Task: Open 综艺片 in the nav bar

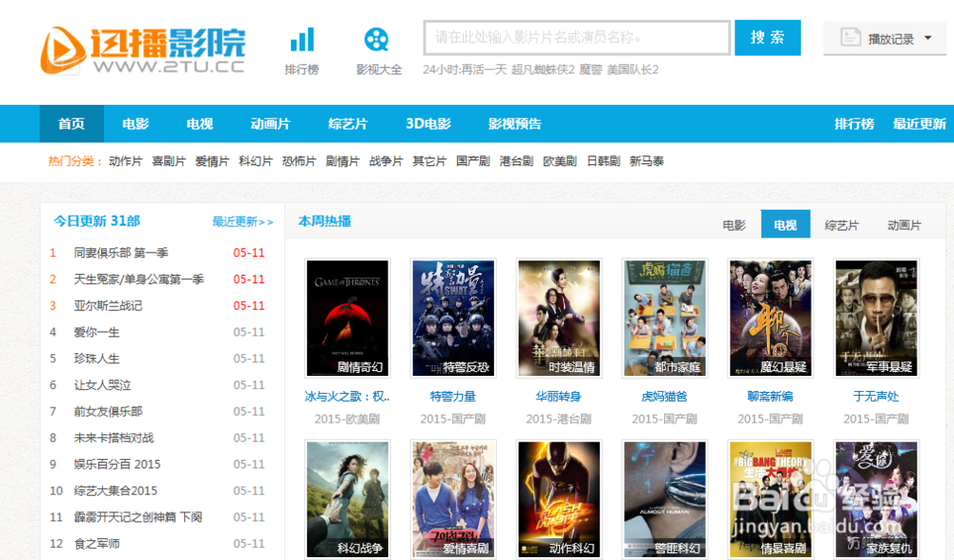Action: (x=347, y=124)
